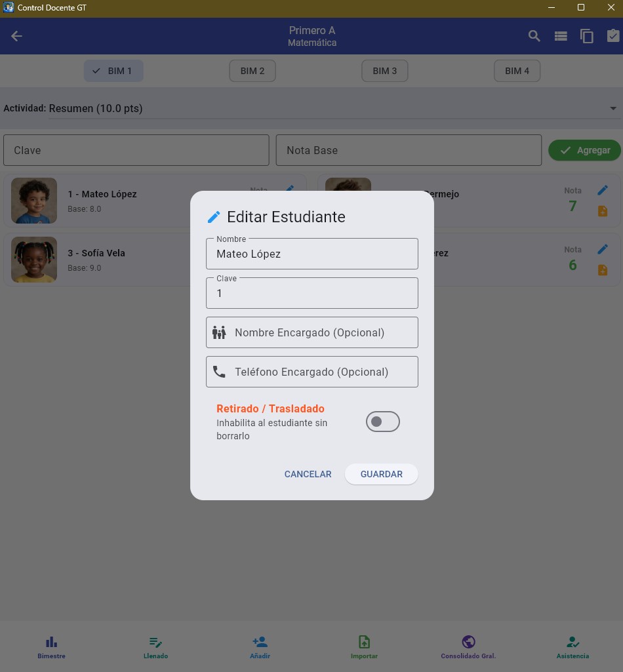623x672 pixels.
Task: Click the copy pages icon in header
Action: click(586, 36)
